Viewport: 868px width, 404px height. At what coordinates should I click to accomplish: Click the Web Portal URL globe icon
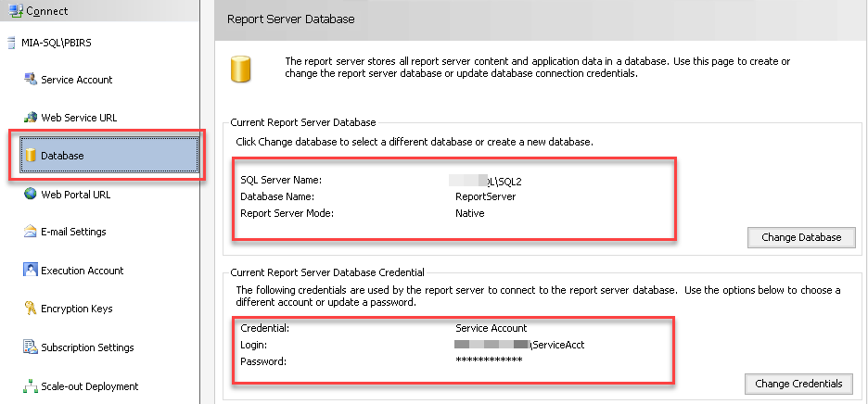(31, 195)
